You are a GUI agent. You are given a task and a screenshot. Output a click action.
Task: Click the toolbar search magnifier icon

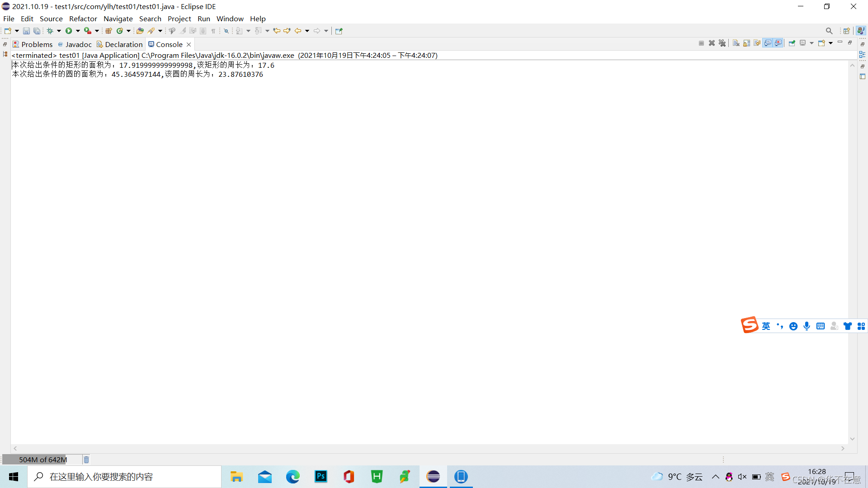click(829, 31)
